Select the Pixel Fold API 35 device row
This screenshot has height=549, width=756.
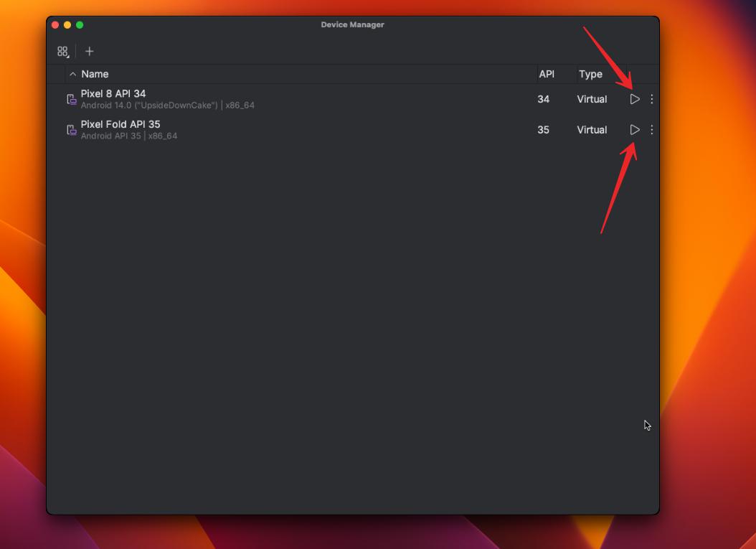(x=353, y=130)
